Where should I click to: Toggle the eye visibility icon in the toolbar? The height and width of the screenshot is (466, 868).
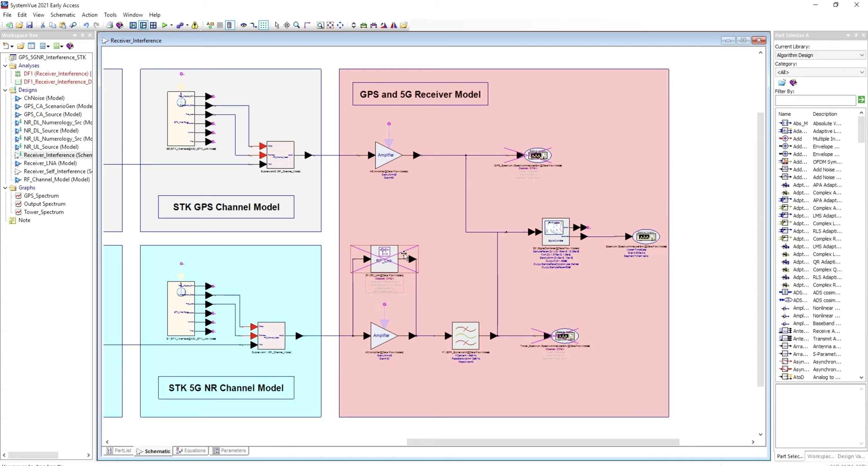pos(243,25)
